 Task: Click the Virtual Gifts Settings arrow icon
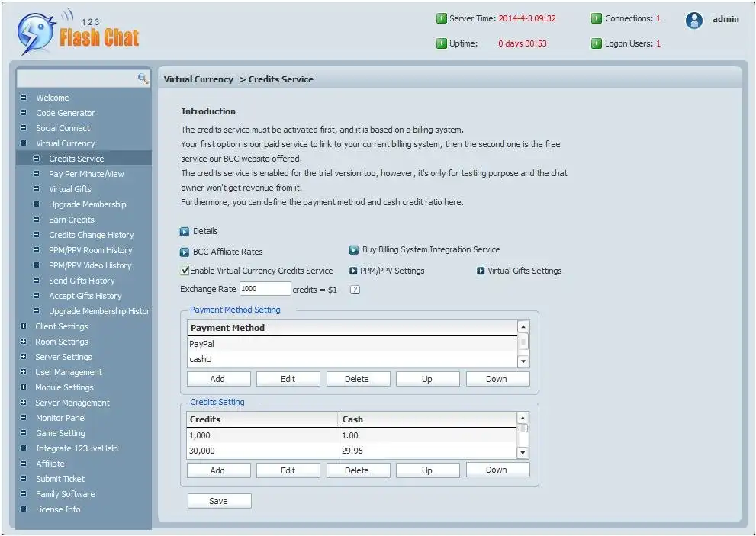(x=480, y=271)
